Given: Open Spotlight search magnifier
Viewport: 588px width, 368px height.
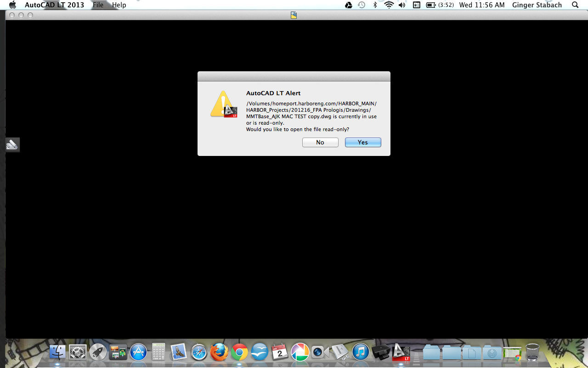Looking at the screenshot, I should click(x=575, y=5).
